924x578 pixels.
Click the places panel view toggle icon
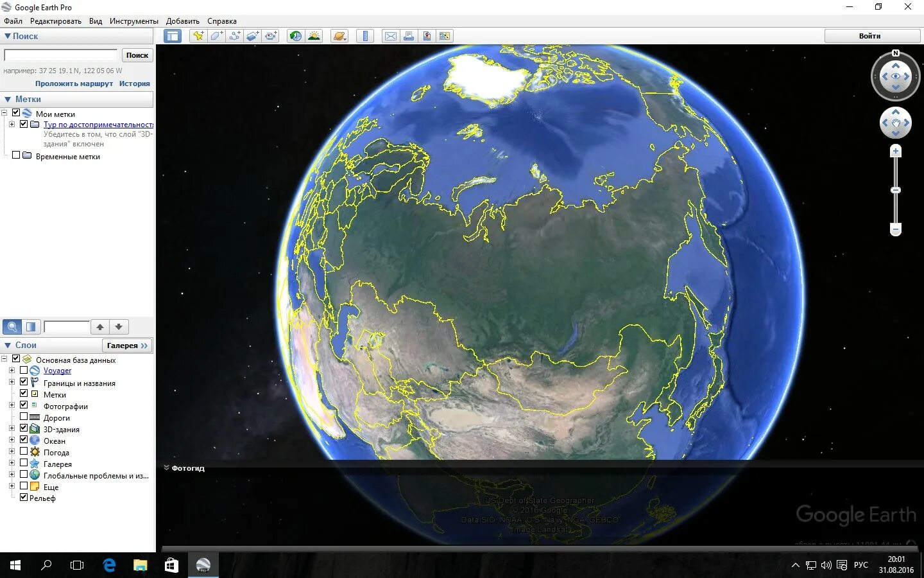[x=31, y=327]
